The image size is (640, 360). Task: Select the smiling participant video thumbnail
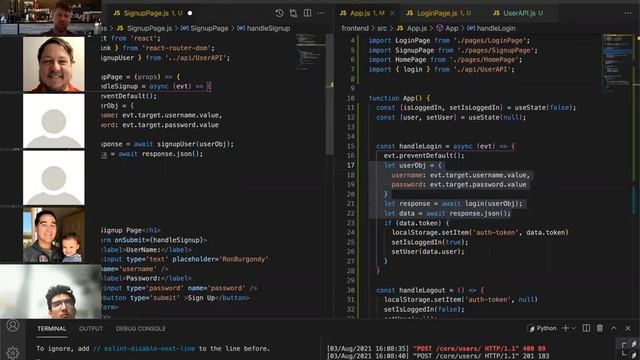tap(53, 64)
